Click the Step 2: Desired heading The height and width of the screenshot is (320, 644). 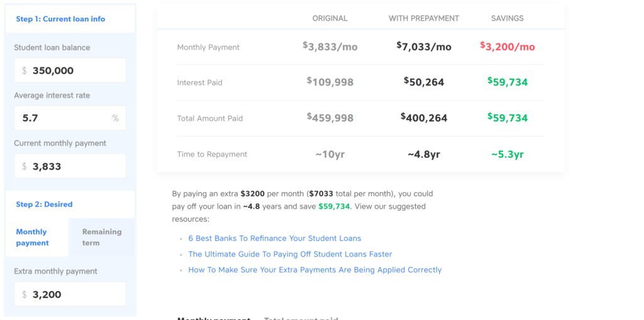(45, 204)
